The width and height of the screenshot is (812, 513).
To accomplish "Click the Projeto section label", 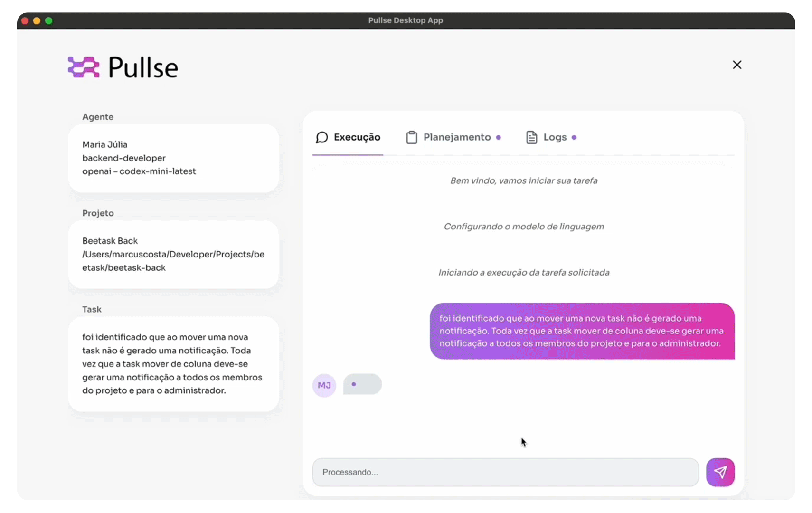I will 98,213.
